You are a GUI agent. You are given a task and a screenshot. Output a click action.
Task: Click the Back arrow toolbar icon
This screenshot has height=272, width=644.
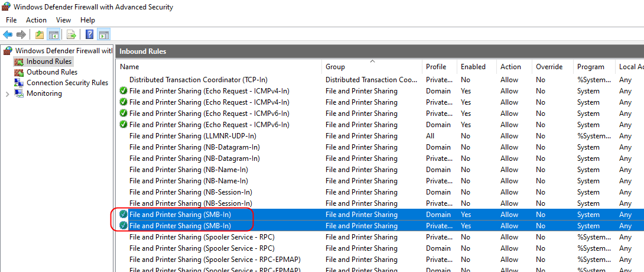point(8,35)
